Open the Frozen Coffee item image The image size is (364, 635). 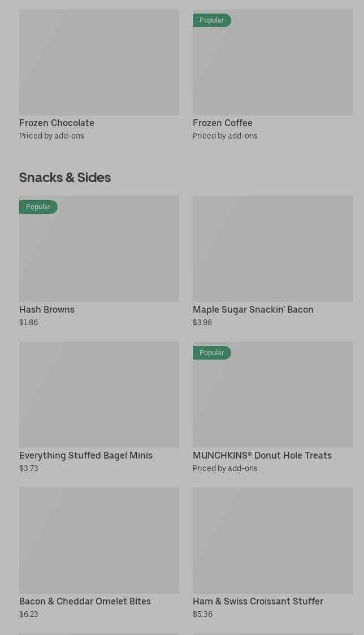(x=272, y=65)
